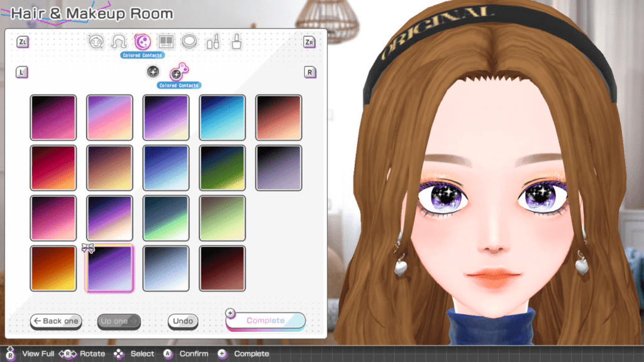Click the ZR shoulder button indicator
This screenshot has height=362, width=644.
click(x=309, y=42)
